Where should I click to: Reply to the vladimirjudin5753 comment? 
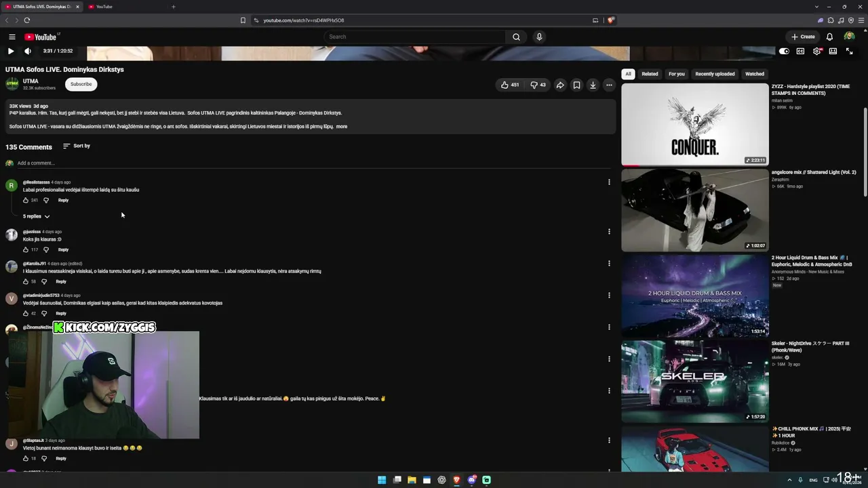61,313
